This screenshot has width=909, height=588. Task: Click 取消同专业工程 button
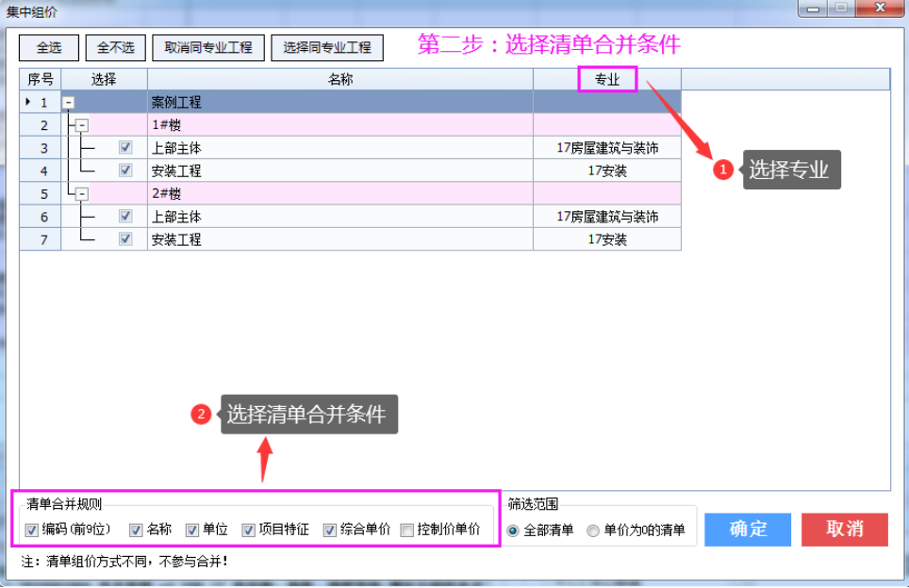(207, 47)
